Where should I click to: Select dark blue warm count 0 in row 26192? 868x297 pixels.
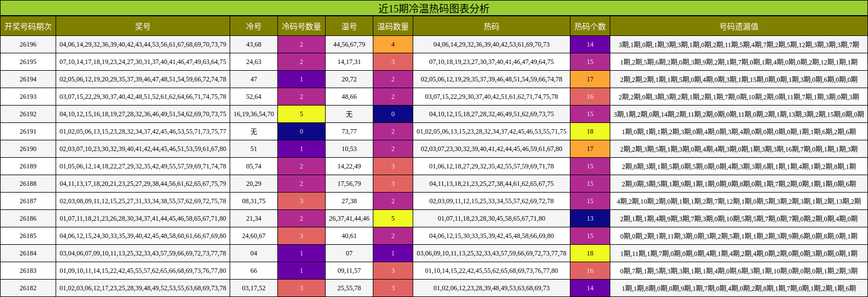coord(393,114)
